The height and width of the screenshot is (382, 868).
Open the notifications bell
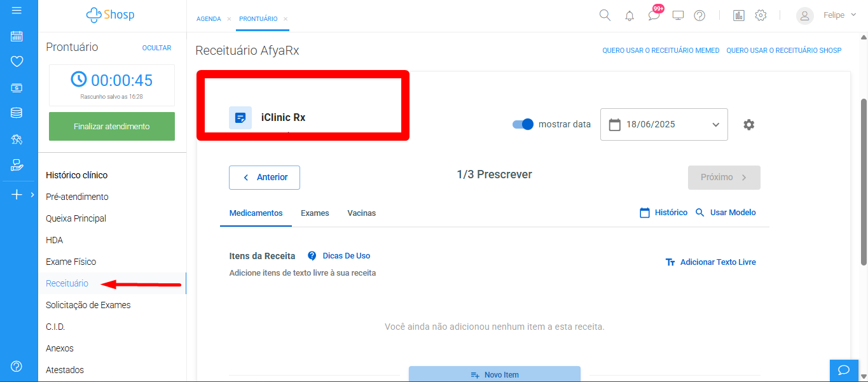click(x=630, y=16)
